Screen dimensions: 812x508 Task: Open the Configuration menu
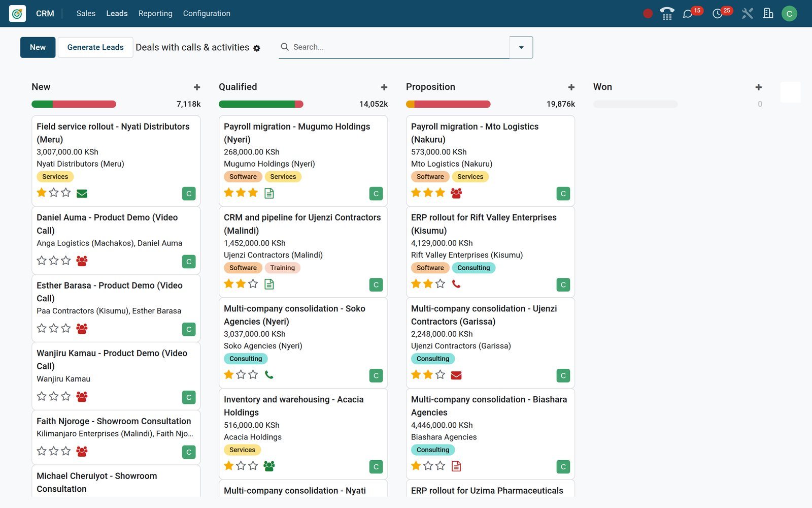[x=207, y=14]
